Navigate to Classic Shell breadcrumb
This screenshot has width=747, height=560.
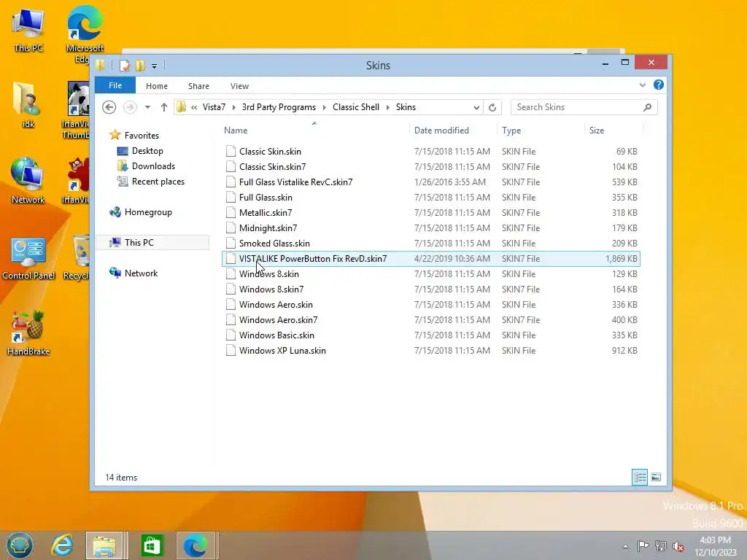coord(356,107)
